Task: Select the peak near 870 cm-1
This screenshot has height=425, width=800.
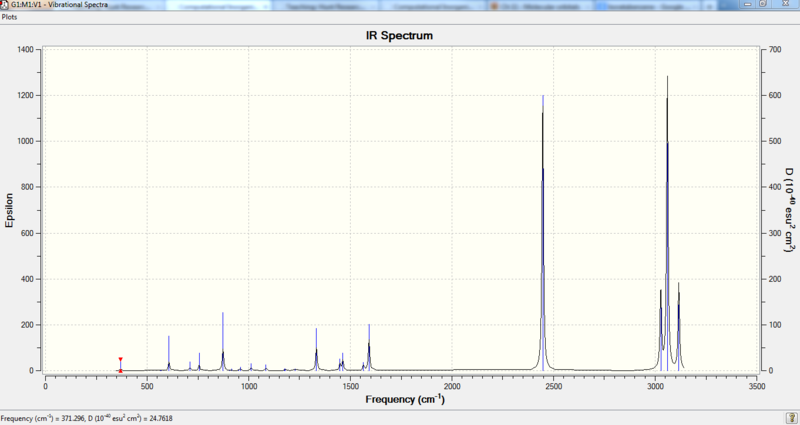Action: click(223, 341)
